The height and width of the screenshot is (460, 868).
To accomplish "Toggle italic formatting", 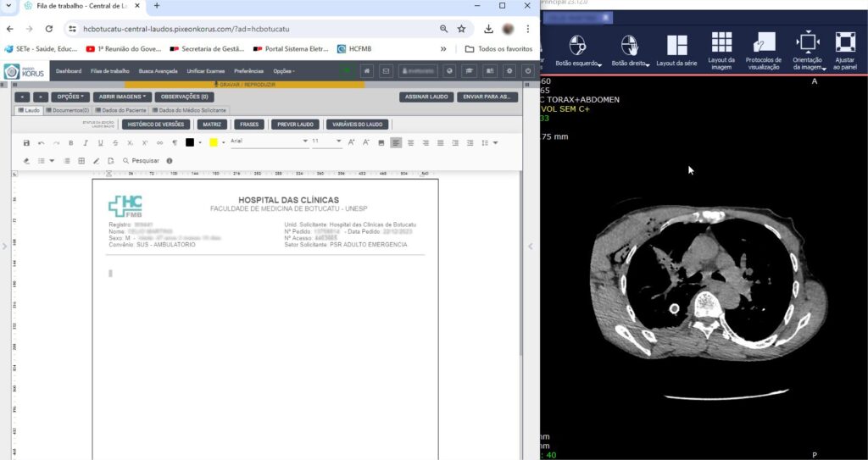I will pos(86,142).
